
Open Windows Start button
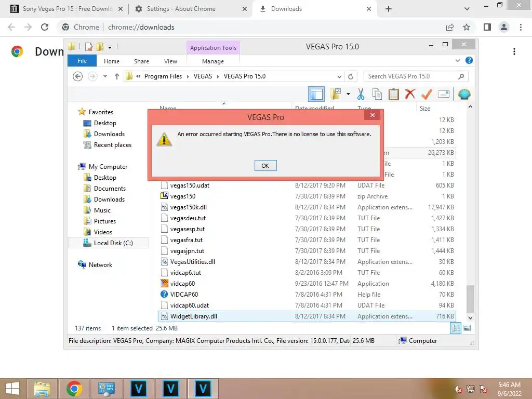12,389
